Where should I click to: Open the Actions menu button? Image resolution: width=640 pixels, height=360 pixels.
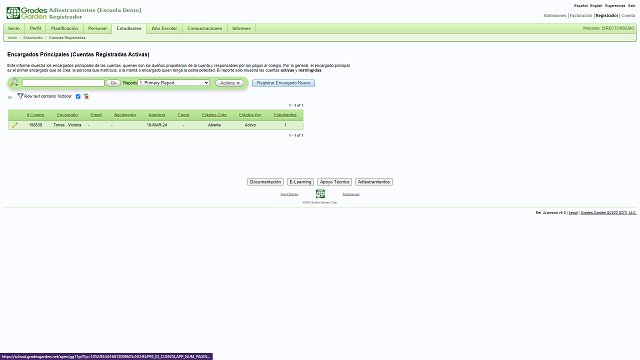coord(229,83)
